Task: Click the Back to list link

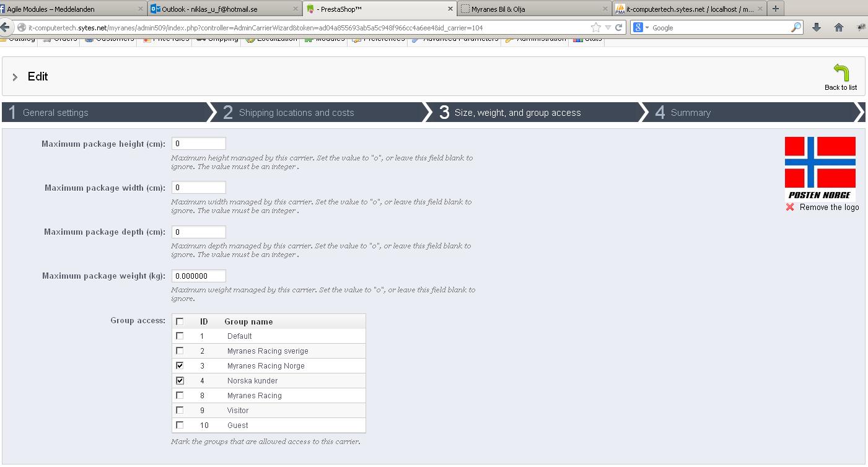Action: (x=841, y=87)
